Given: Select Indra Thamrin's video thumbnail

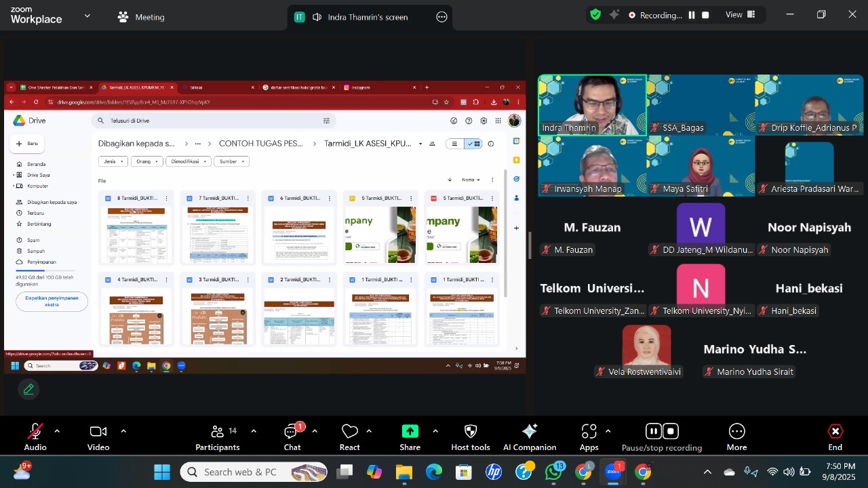Looking at the screenshot, I should click(x=592, y=105).
